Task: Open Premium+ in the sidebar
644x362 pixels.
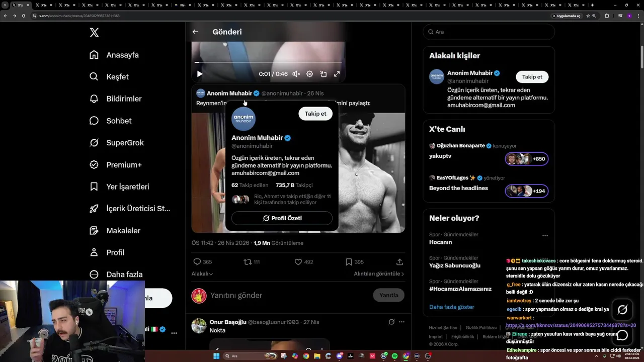Action: [115, 165]
